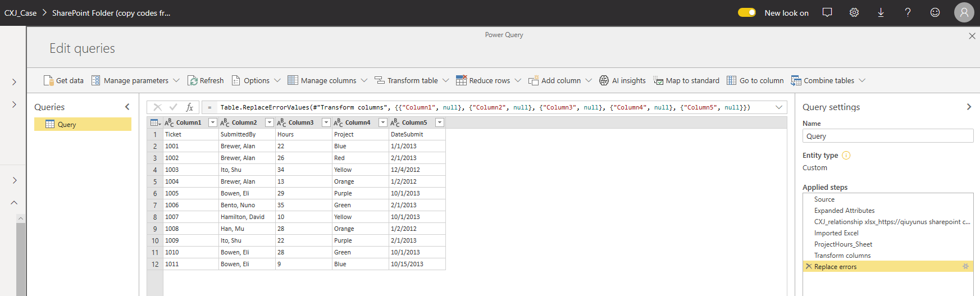Click AI insights button

pos(622,80)
